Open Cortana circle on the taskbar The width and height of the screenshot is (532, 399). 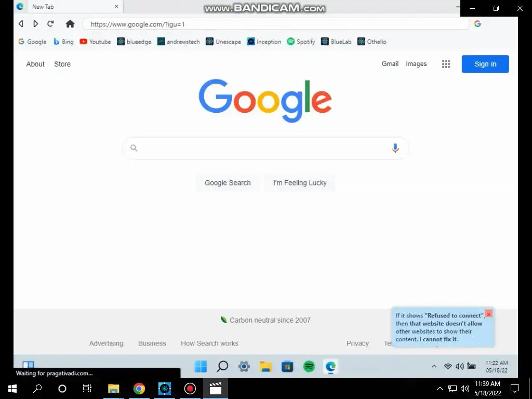click(x=62, y=389)
